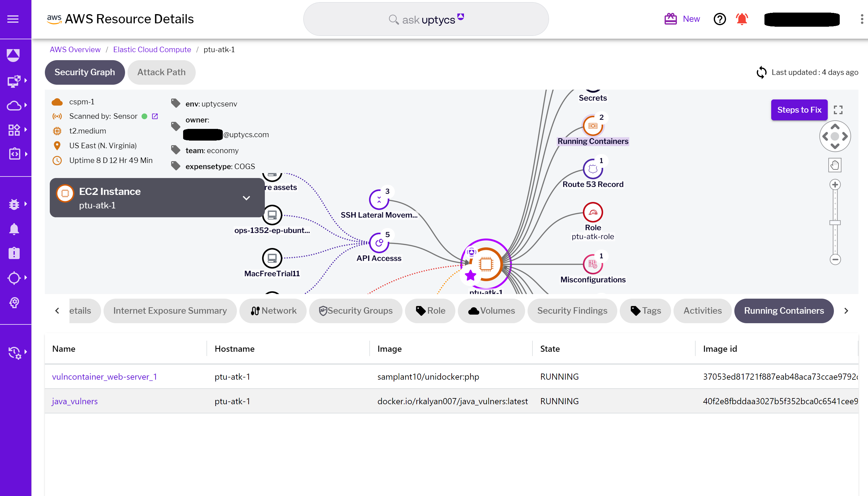The width and height of the screenshot is (868, 496).
Task: Expand the hamburger navigation menu
Action: tap(13, 19)
